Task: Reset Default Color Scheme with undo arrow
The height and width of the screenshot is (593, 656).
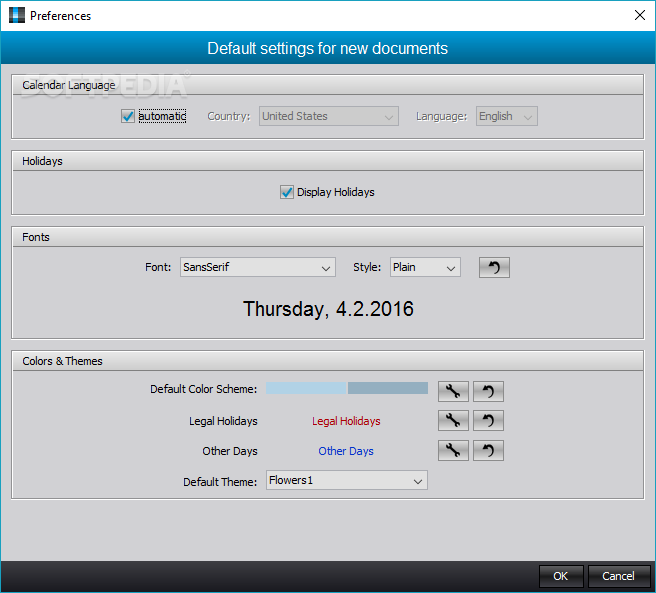Action: click(488, 391)
